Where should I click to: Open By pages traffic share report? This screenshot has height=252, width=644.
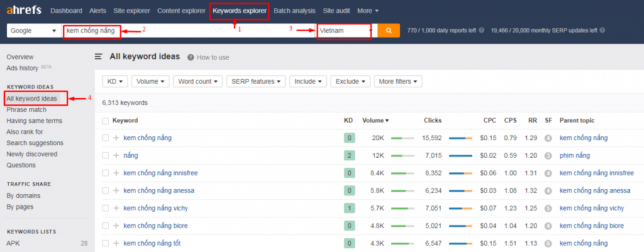[20, 207]
